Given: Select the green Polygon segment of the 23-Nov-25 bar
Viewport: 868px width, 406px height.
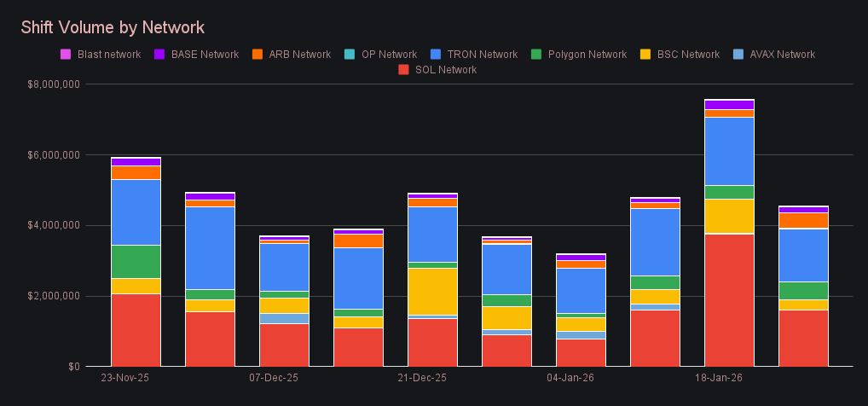Looking at the screenshot, I should (x=136, y=261).
